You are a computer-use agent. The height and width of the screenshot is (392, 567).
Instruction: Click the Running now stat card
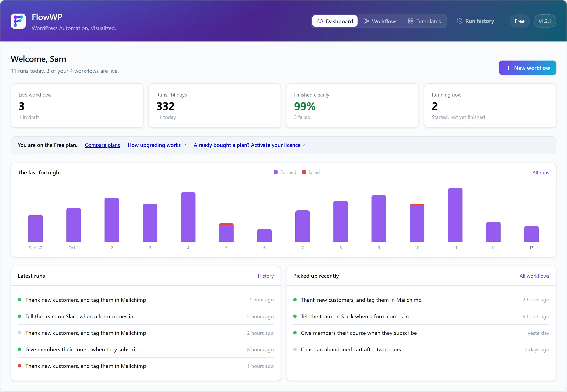coord(490,106)
